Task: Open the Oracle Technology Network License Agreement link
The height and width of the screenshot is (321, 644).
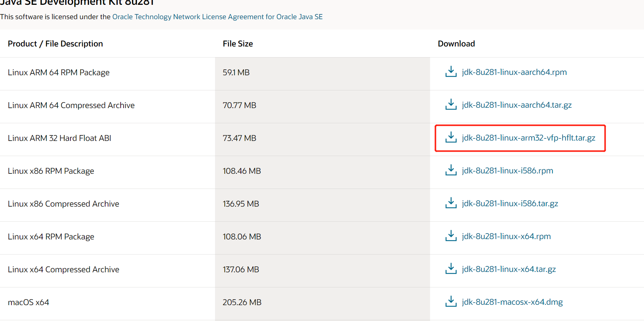Action: pos(217,17)
